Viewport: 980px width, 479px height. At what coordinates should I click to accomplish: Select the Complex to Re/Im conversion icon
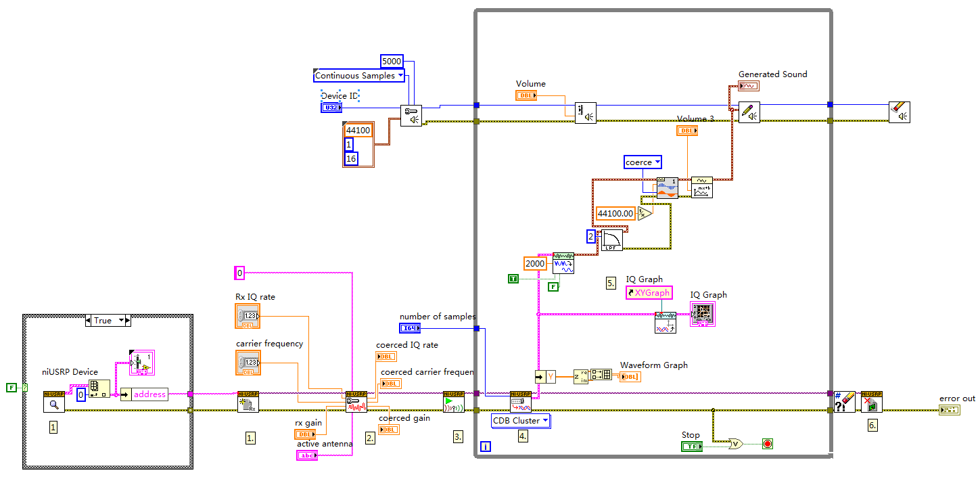580,375
